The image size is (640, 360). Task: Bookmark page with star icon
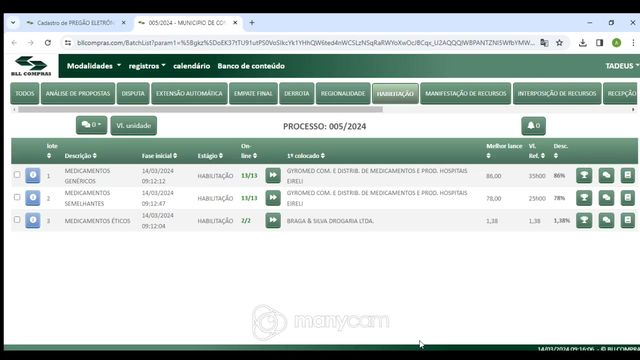coord(559,43)
